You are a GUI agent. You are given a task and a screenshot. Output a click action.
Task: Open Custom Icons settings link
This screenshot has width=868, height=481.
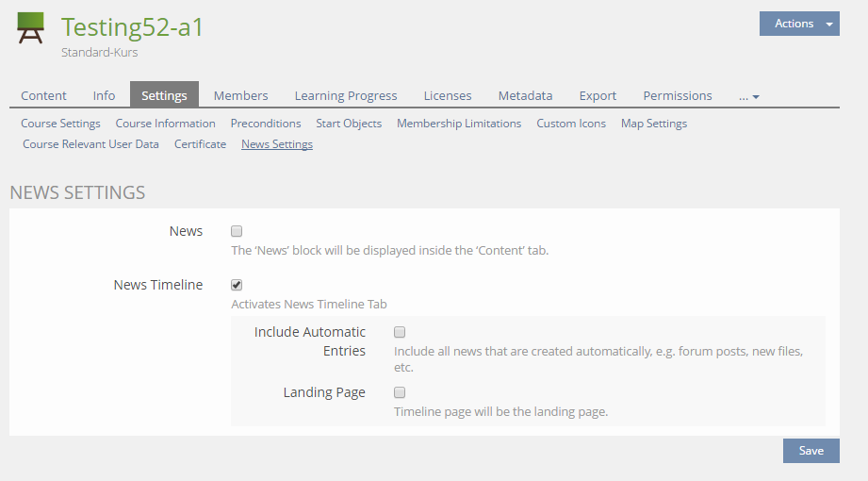pos(570,124)
